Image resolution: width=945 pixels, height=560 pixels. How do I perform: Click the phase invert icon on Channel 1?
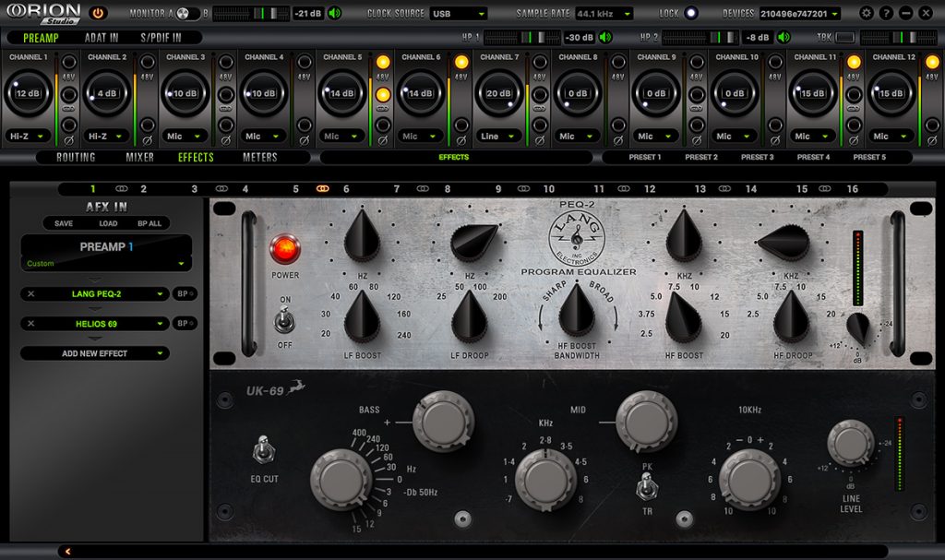point(68,140)
